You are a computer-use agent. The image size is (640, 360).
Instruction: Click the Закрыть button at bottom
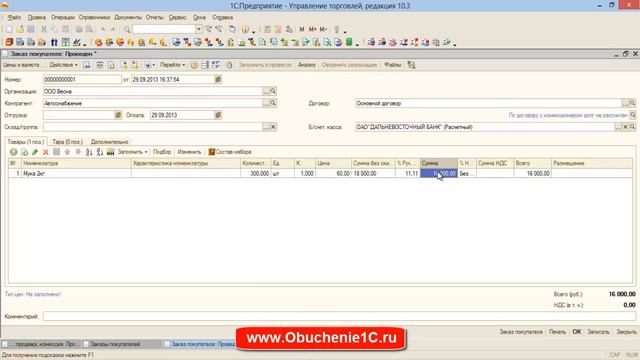click(626, 332)
